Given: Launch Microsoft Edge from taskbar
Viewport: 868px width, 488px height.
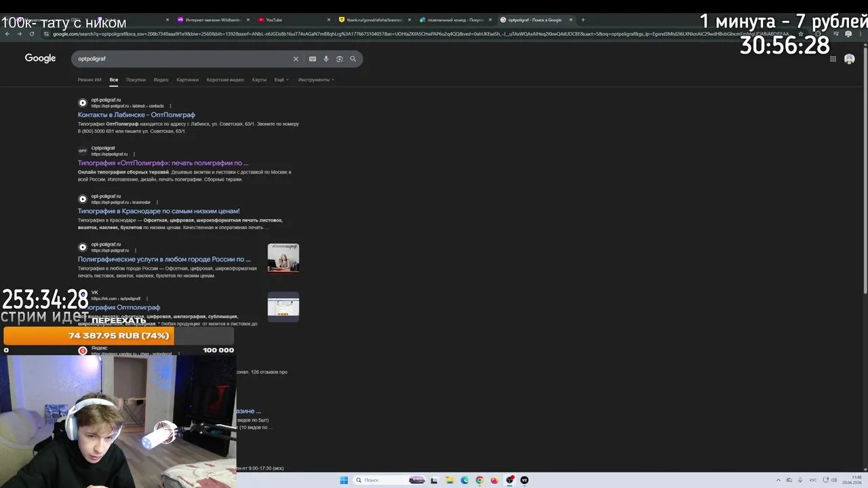Looking at the screenshot, I should 465,480.
